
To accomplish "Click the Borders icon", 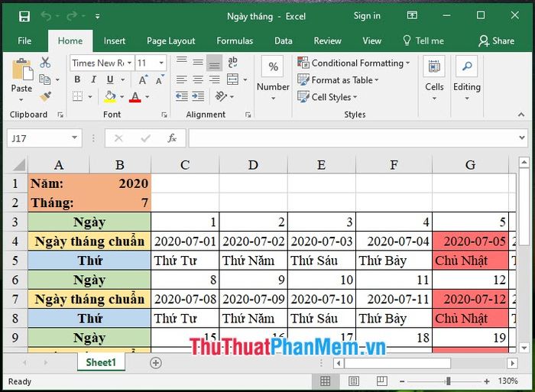I will [x=77, y=96].
